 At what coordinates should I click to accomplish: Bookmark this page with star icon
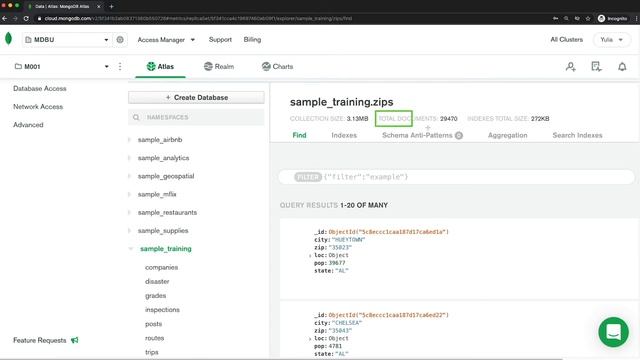tap(588, 18)
